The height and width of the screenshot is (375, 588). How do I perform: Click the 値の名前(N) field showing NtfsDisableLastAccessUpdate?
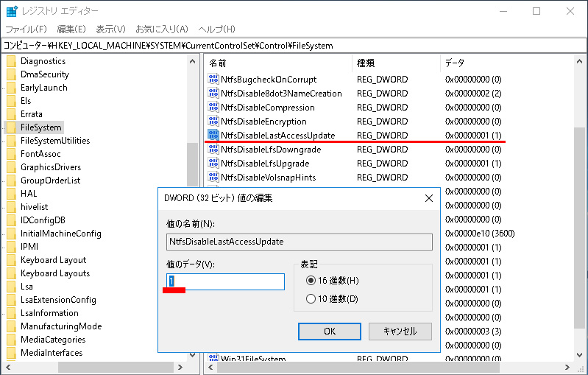[300, 242]
